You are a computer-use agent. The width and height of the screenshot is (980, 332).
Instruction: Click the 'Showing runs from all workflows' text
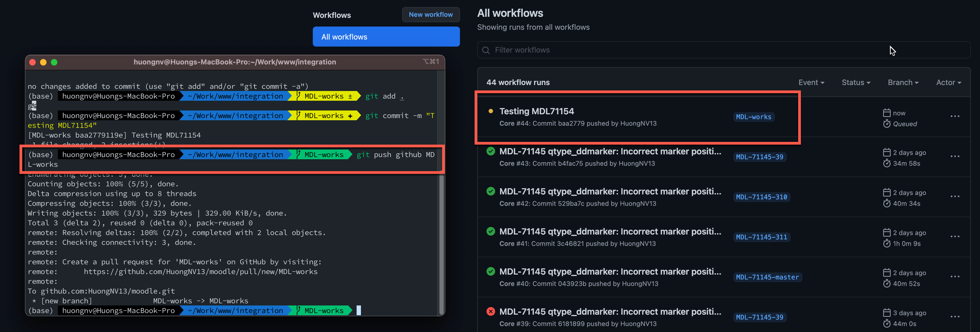click(533, 27)
